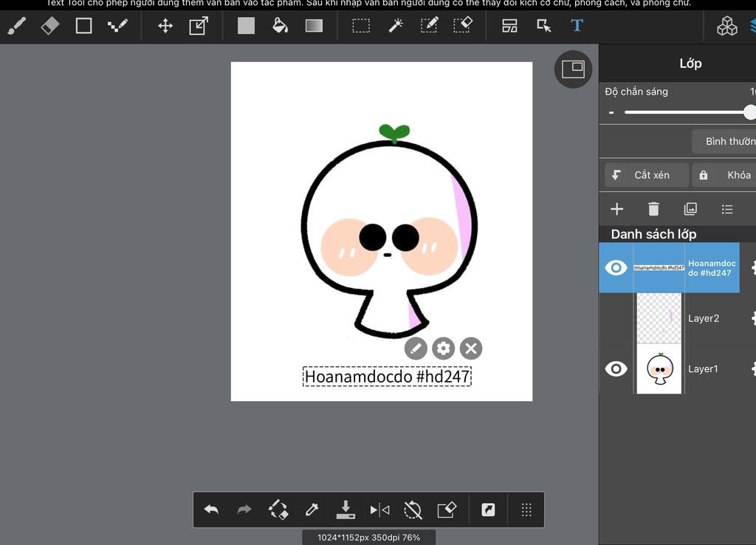The height and width of the screenshot is (545, 756).
Task: Select the Layer2 thumbnail
Action: (x=659, y=318)
